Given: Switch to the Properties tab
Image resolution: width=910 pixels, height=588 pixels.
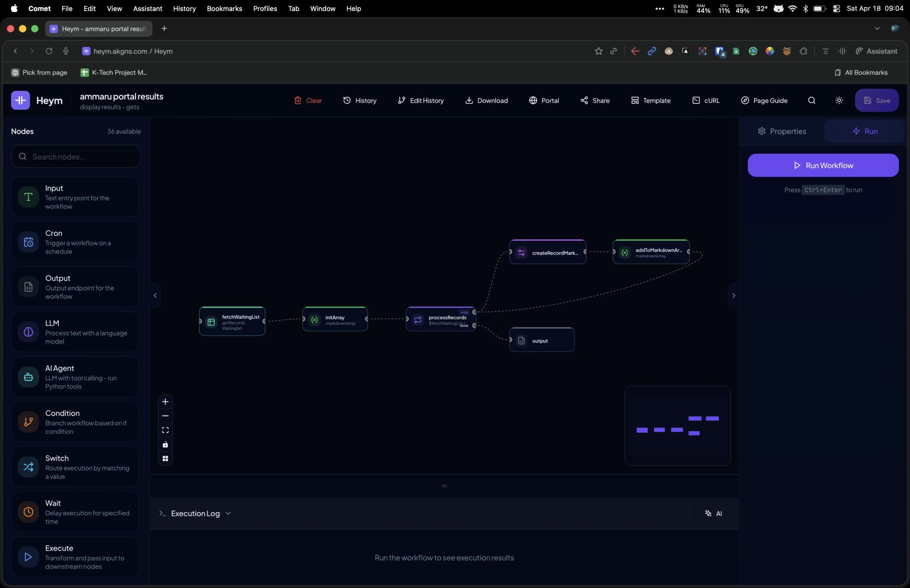Looking at the screenshot, I should [x=781, y=131].
